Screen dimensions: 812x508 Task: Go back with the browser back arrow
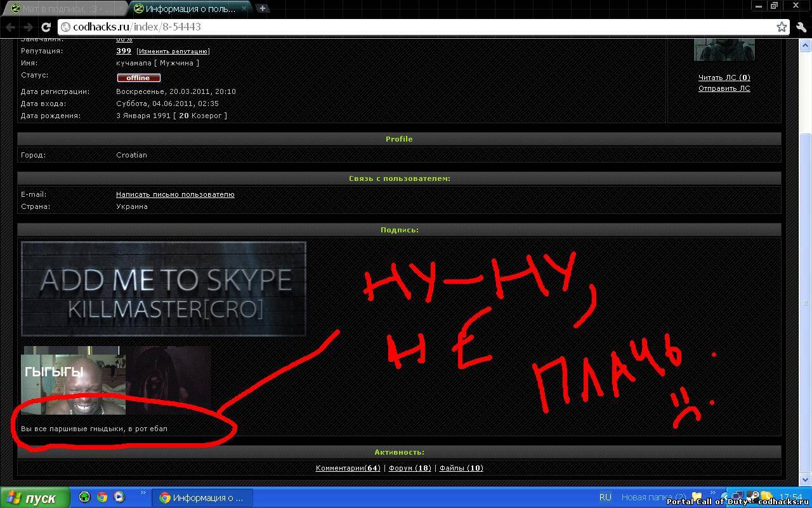tap(11, 27)
